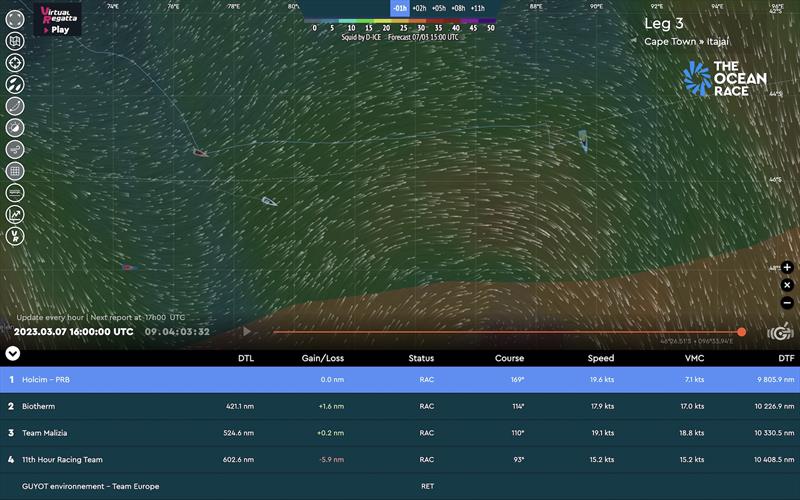Image resolution: width=800 pixels, height=500 pixels.
Task: Open Virtual Regatta Play link
Action: pyautogui.click(x=57, y=19)
